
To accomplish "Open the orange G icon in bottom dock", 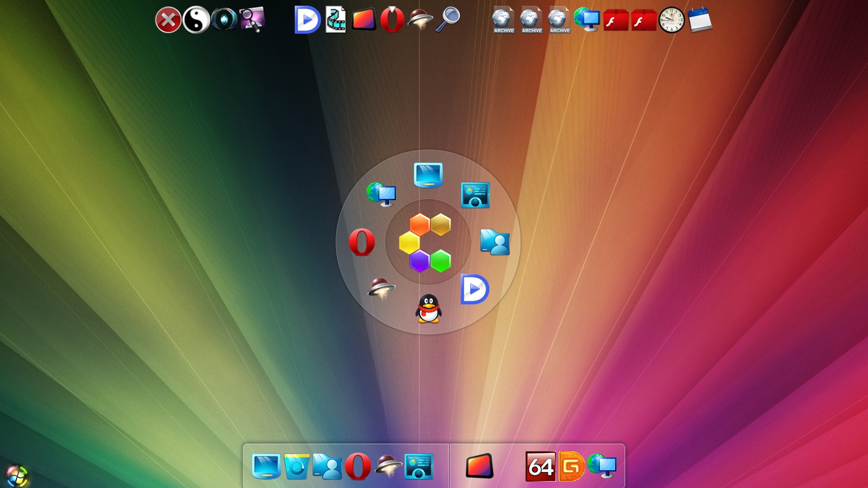I will [x=571, y=466].
